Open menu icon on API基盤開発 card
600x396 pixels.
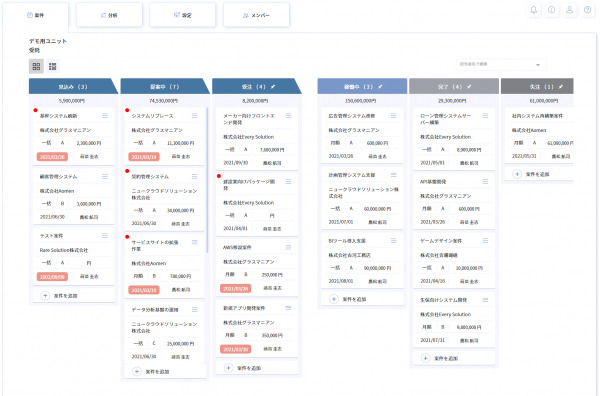point(485,181)
